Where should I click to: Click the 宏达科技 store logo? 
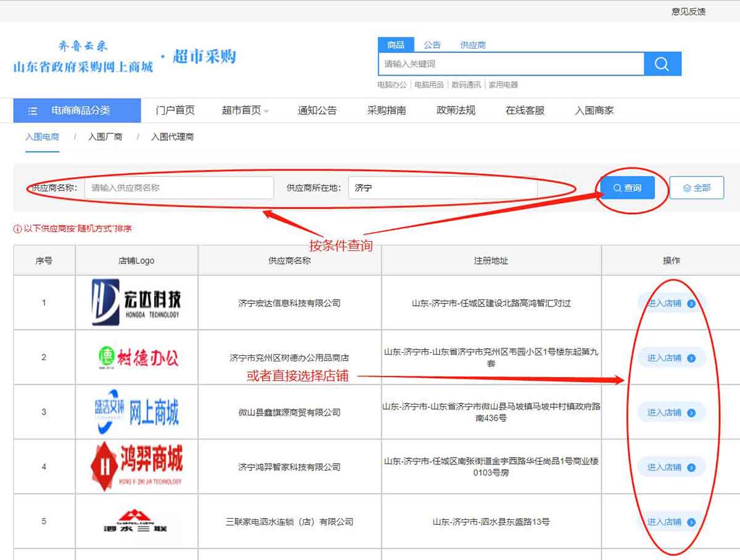click(136, 302)
